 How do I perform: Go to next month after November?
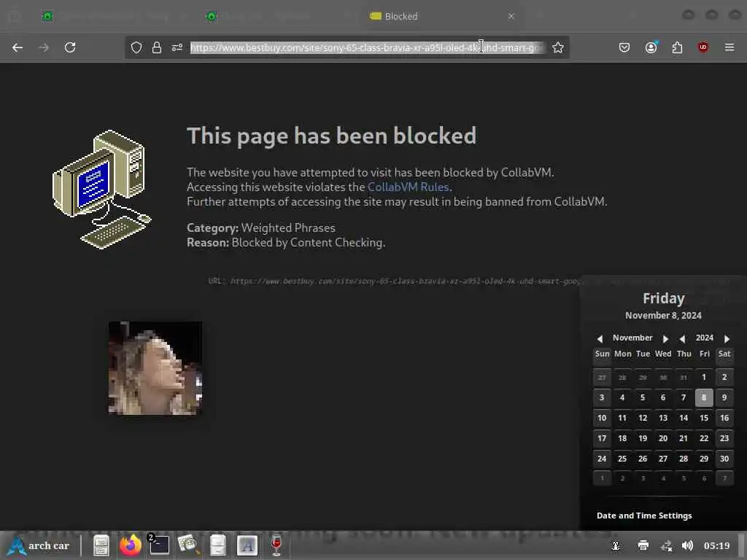(x=665, y=338)
